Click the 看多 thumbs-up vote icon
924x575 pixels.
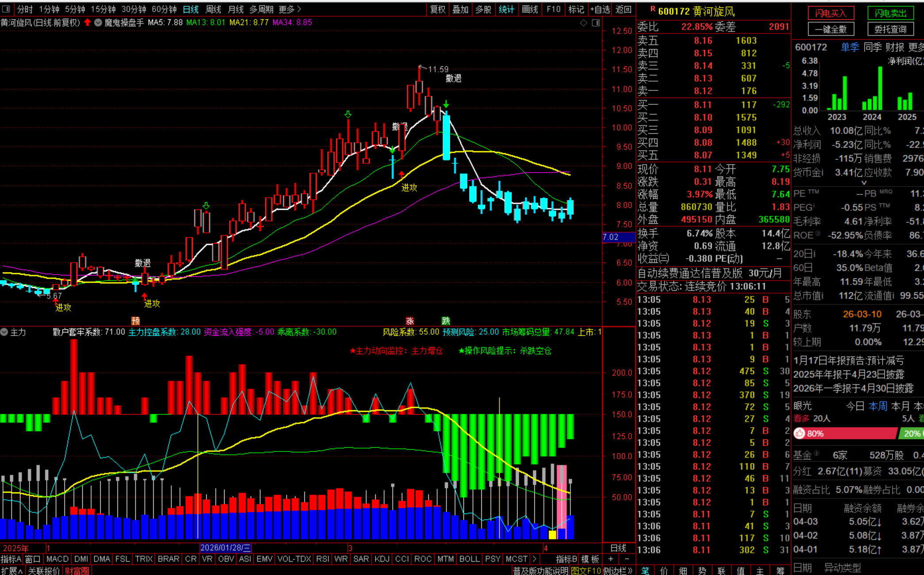(x=799, y=434)
